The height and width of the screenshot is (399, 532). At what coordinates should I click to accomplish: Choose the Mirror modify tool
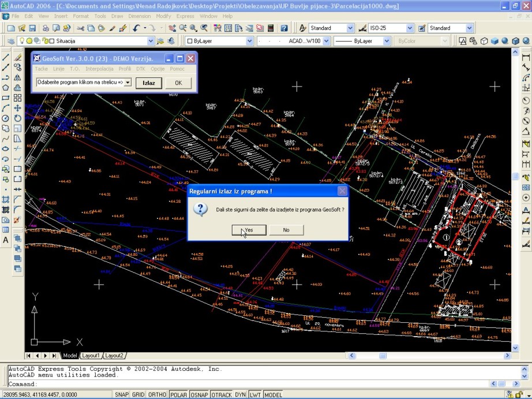click(x=18, y=77)
